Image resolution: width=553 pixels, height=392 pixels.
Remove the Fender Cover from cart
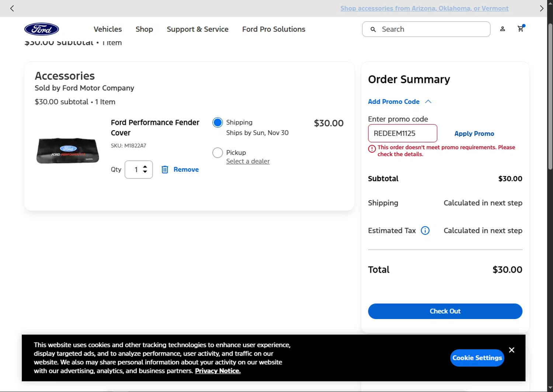click(186, 169)
